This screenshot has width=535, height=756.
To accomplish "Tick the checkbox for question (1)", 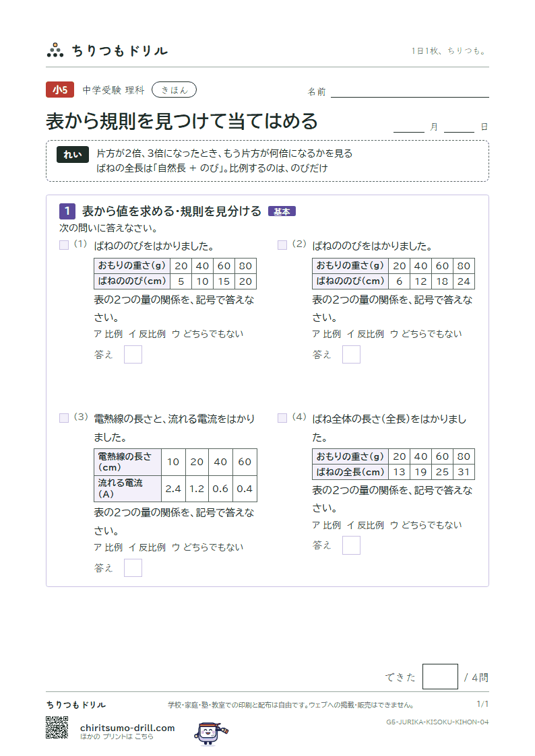I will [64, 245].
